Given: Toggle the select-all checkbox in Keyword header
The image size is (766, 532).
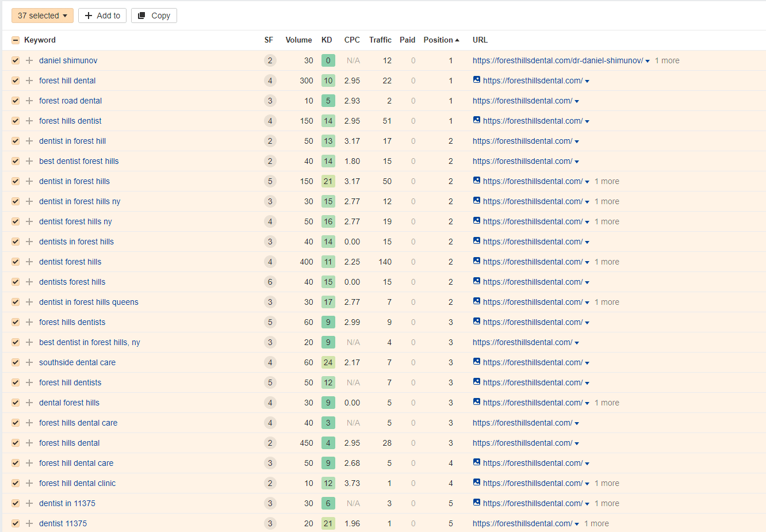Looking at the screenshot, I should [16, 40].
